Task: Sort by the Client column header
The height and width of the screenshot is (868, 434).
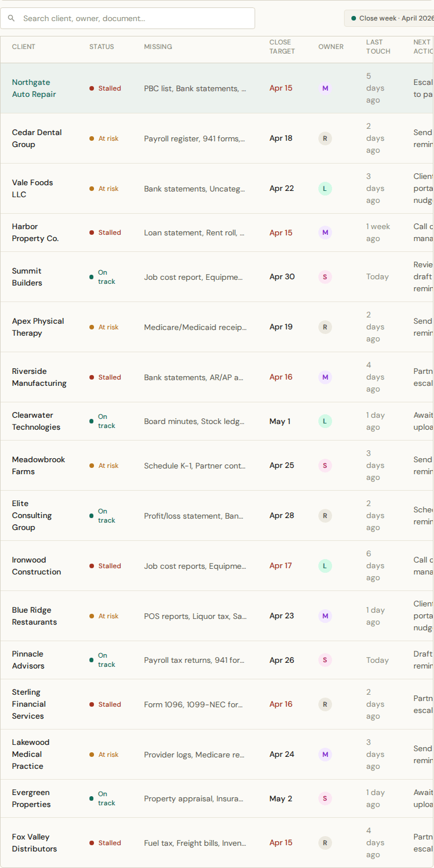Action: coord(23,47)
